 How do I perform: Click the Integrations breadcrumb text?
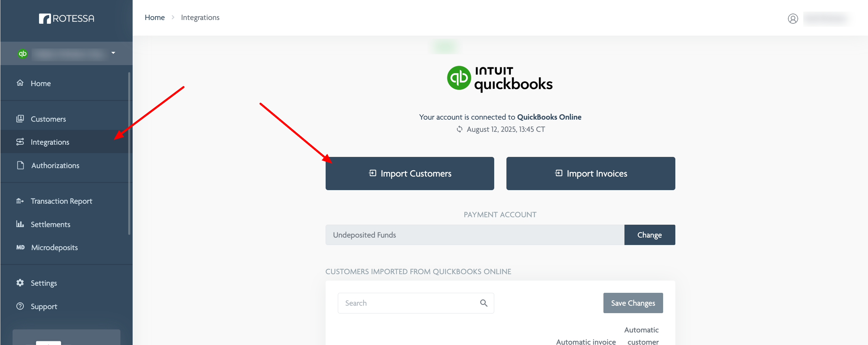click(x=200, y=17)
